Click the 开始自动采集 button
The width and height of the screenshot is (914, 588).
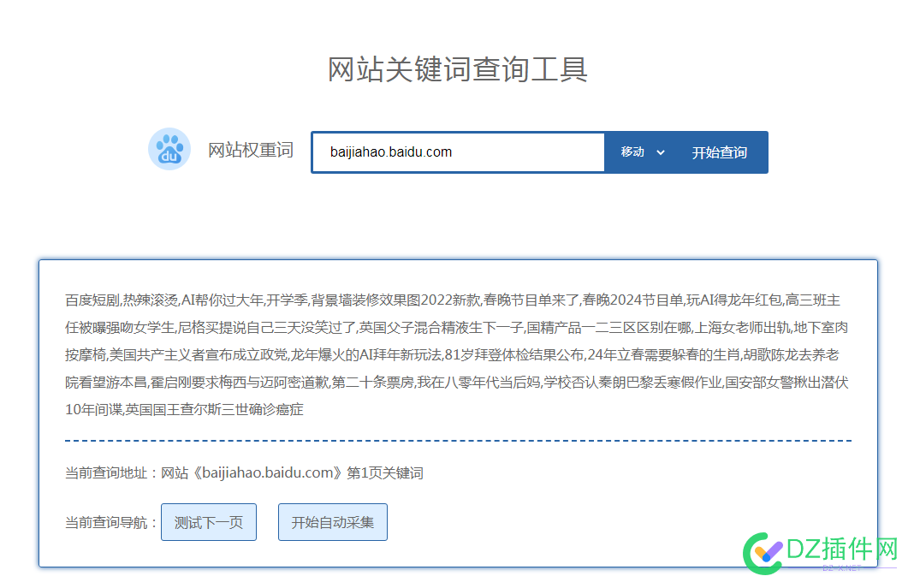(x=333, y=522)
